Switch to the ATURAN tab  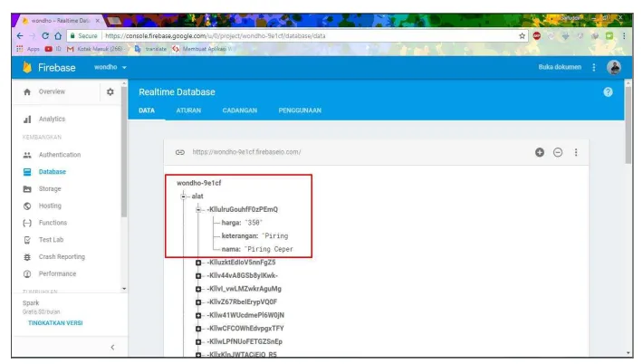point(188,110)
